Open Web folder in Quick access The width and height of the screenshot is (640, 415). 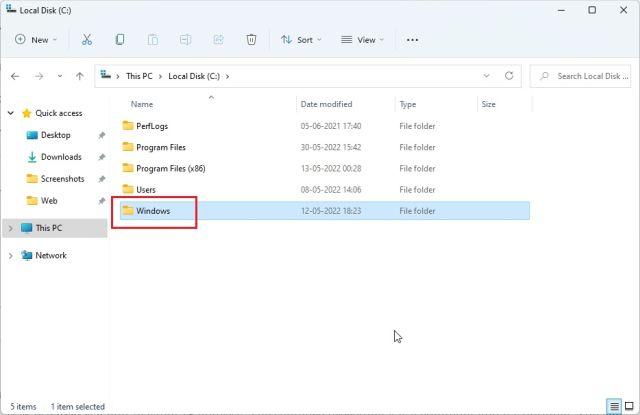(x=49, y=201)
